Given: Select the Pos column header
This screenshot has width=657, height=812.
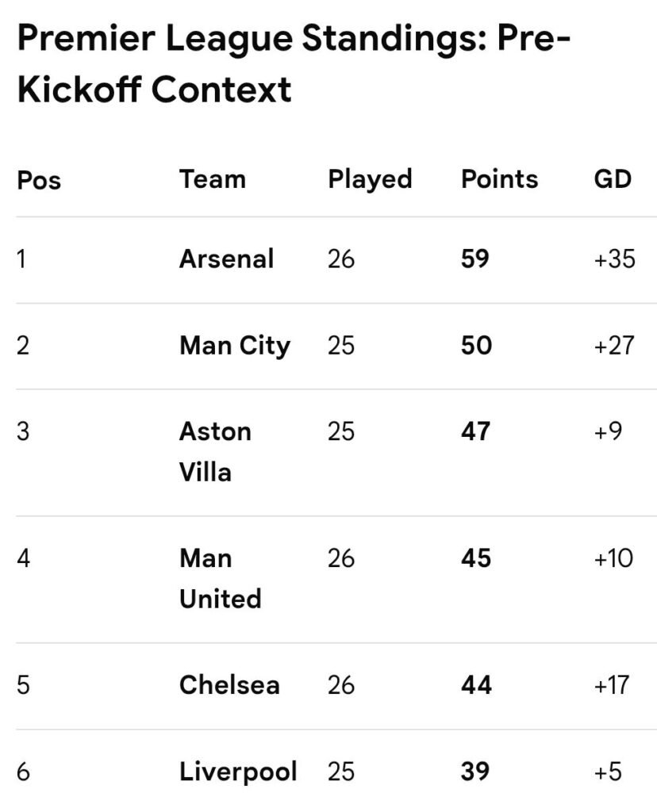Looking at the screenshot, I should point(39,180).
